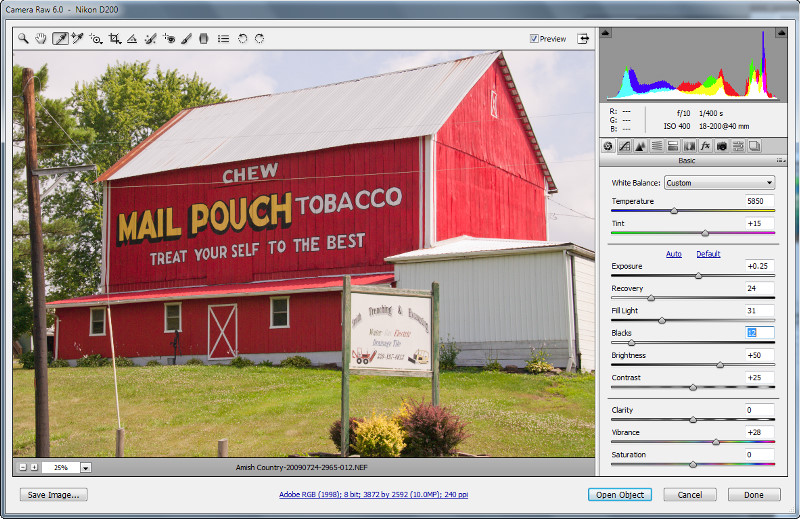Screen dimensions: 800x519
Task: Select the White Balance eyedropper tool
Action: pyautogui.click(x=60, y=38)
